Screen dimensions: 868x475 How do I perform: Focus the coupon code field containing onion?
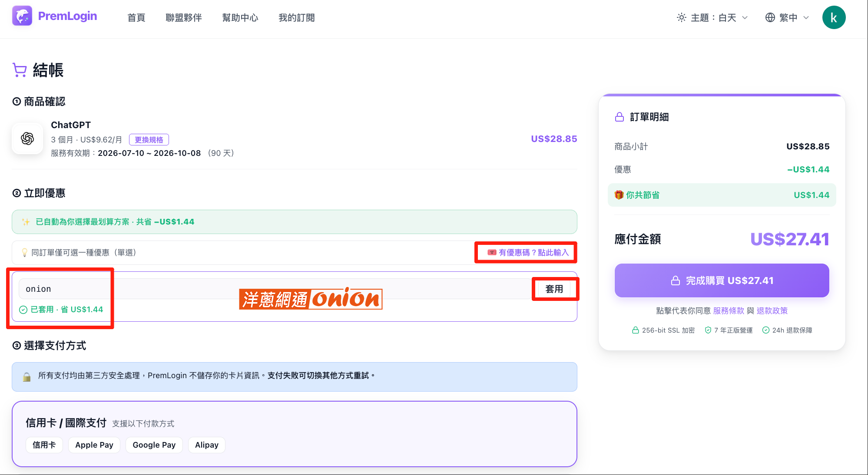(275, 289)
